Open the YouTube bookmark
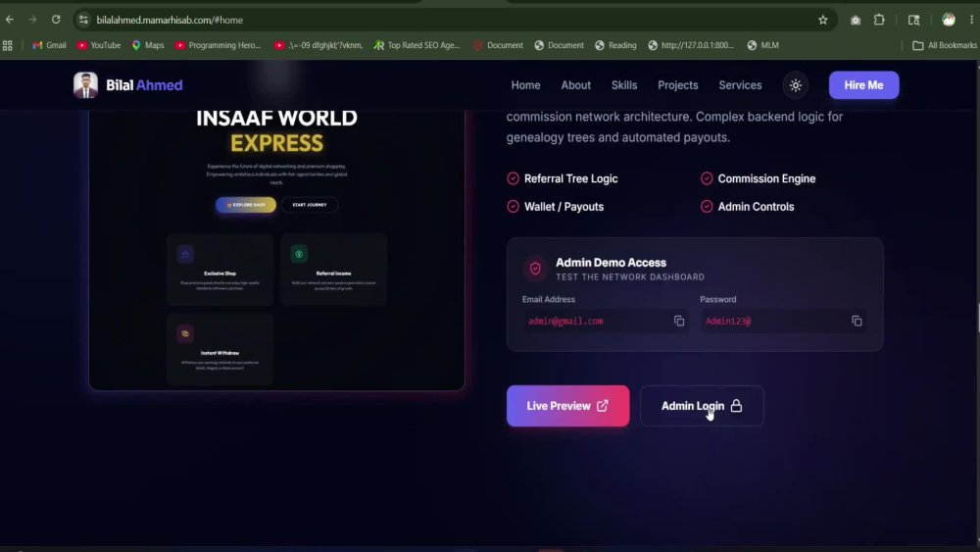 (x=99, y=46)
